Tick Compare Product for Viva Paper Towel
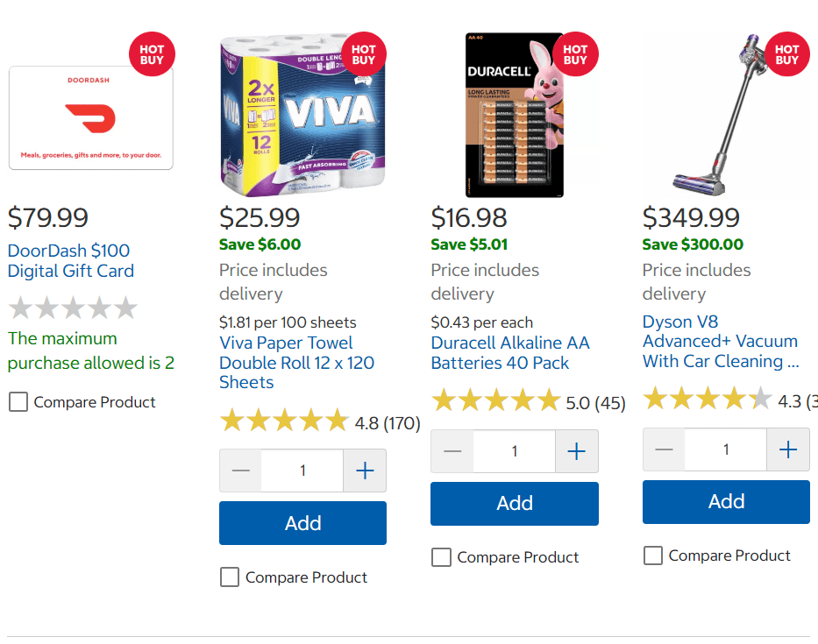The width and height of the screenshot is (818, 644). 230,577
